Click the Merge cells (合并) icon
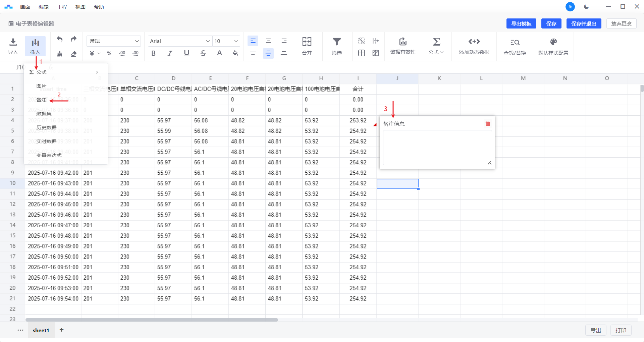The height and width of the screenshot is (342, 644). pos(307,46)
